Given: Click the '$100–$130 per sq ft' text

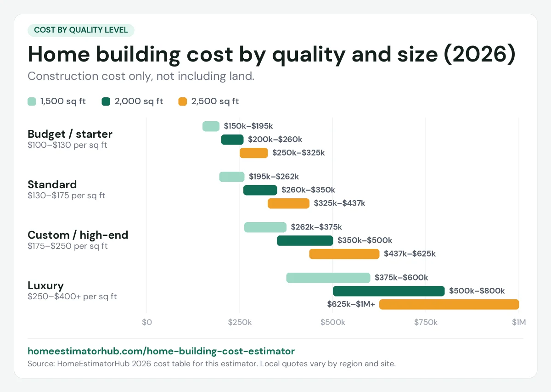Looking at the screenshot, I should [x=67, y=145].
